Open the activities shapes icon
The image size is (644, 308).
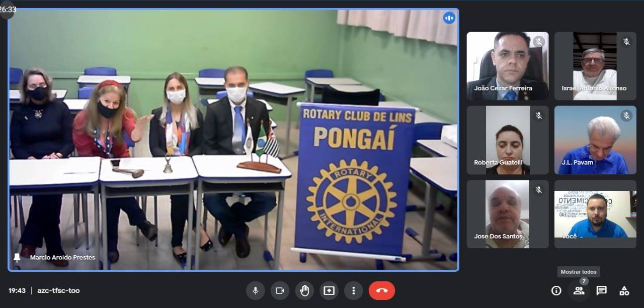click(x=624, y=290)
